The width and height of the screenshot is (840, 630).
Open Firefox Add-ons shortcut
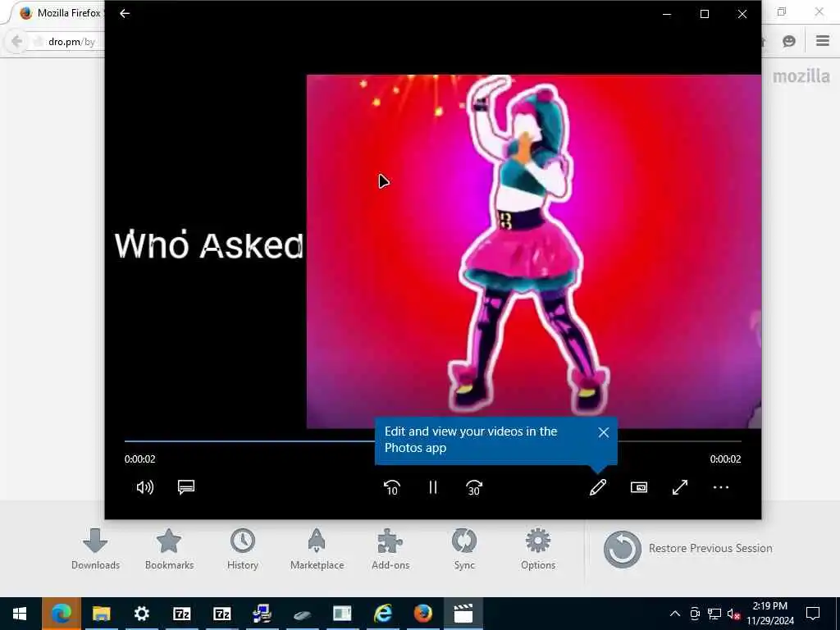390,549
